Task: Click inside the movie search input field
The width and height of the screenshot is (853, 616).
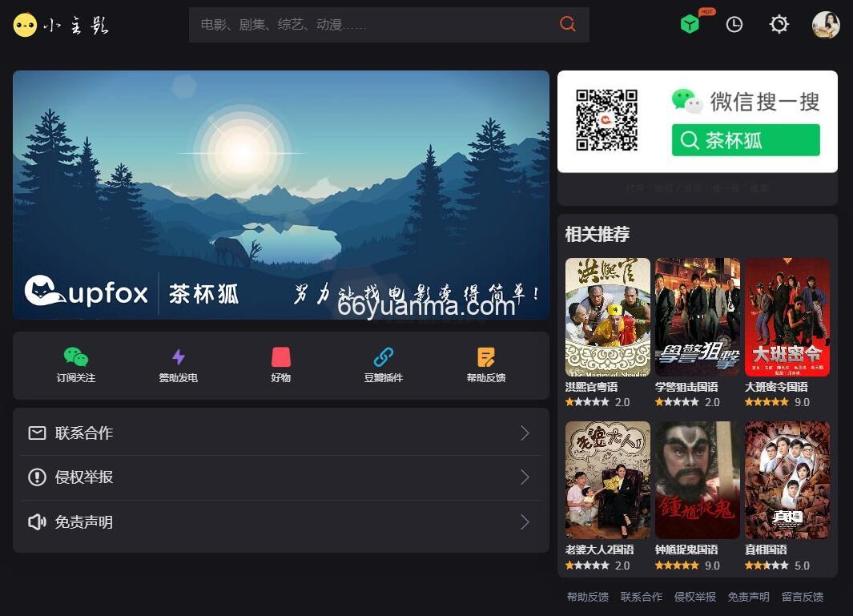Action: tap(360, 24)
